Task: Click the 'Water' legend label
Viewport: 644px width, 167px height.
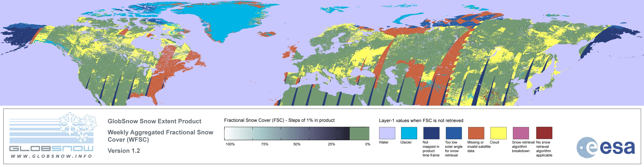Action: [384, 142]
